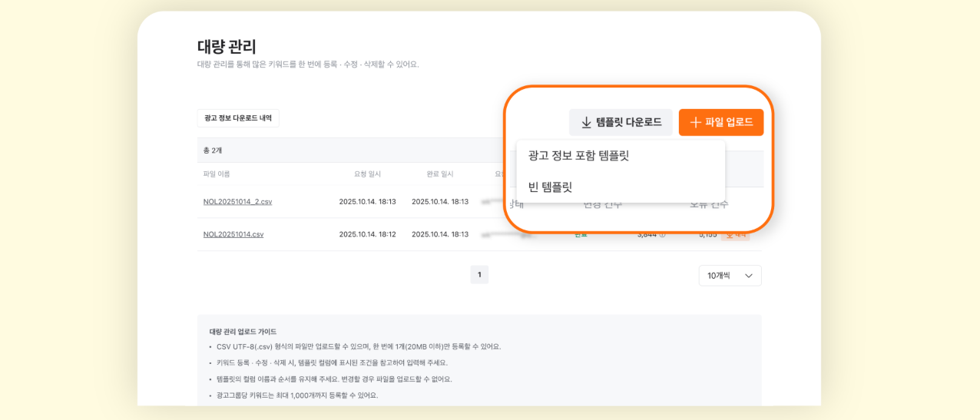Click the download arrow icon beside 템플릿 다운로드
980x420 pixels.
tap(586, 123)
